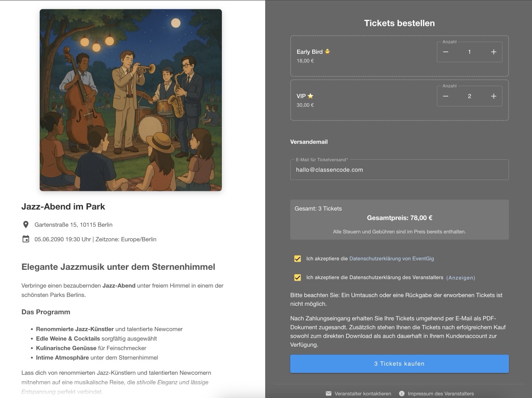The width and height of the screenshot is (532, 398).
Task: Click minus icon for VIP tickets
Action: point(445,96)
